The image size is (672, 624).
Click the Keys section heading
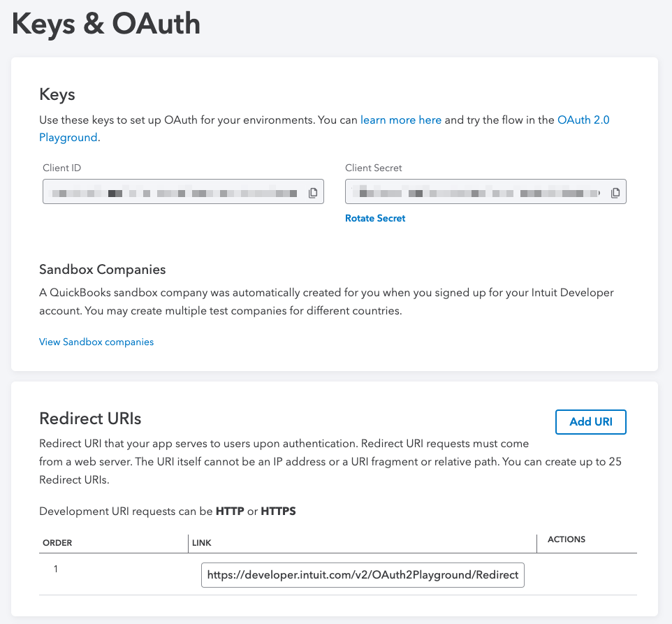click(57, 94)
